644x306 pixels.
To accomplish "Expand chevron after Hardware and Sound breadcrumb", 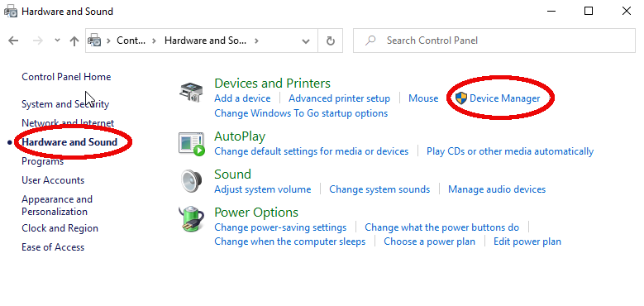I will pos(256,41).
